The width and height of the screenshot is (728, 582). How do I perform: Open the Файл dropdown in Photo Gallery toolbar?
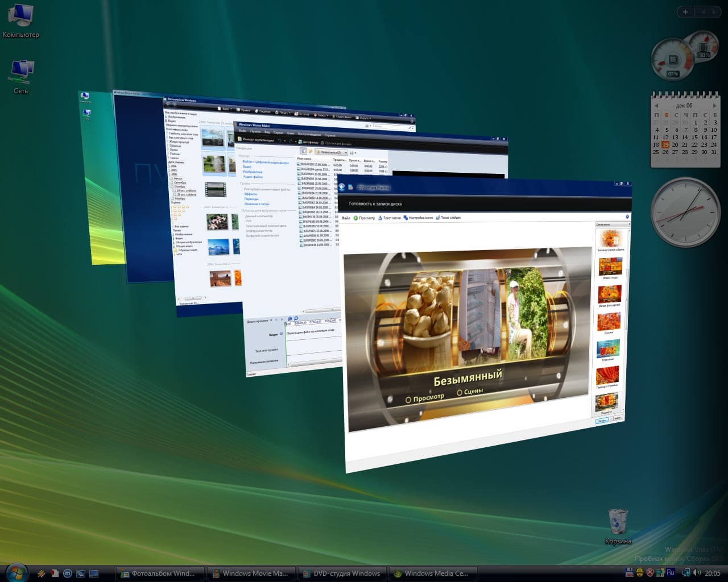[x=225, y=109]
